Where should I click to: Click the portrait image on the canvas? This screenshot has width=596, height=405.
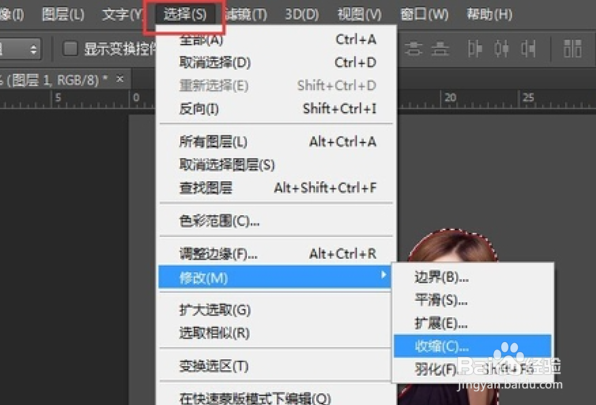tap(452, 246)
